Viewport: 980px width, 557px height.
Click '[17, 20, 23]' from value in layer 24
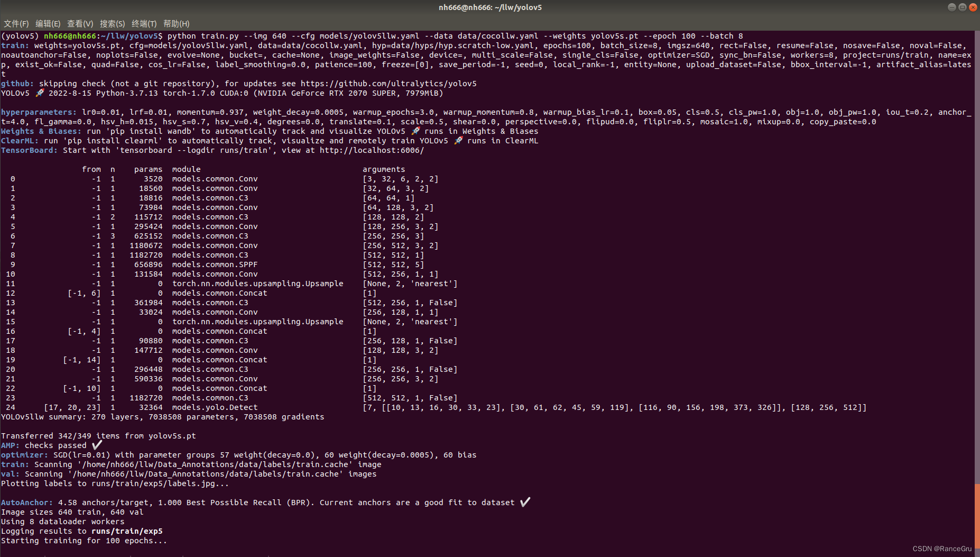72,407
